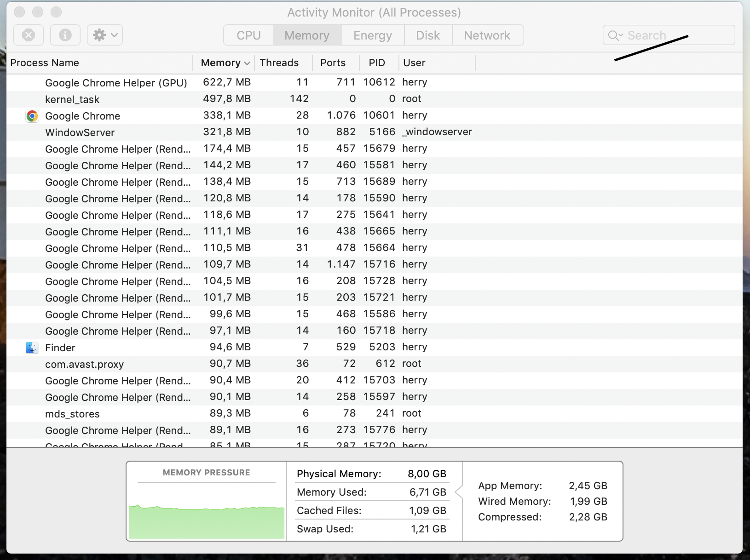Open the Energy tab
Screen dimensions: 750x560
373,35
